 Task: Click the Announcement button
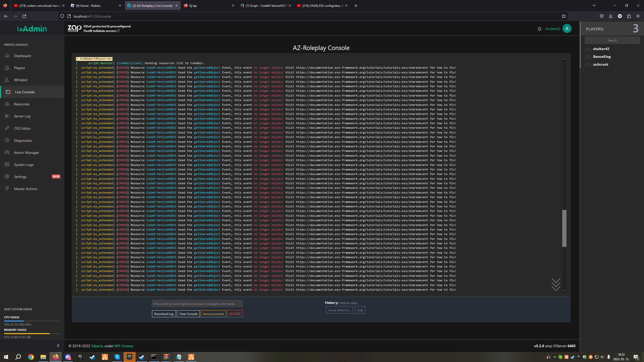coord(213,314)
